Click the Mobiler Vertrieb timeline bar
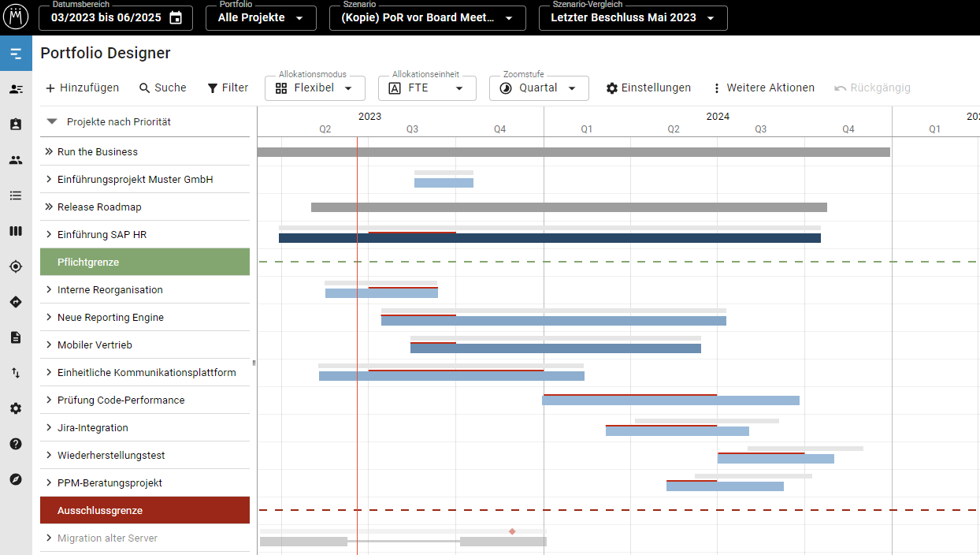The height and width of the screenshot is (555, 980). [x=555, y=348]
